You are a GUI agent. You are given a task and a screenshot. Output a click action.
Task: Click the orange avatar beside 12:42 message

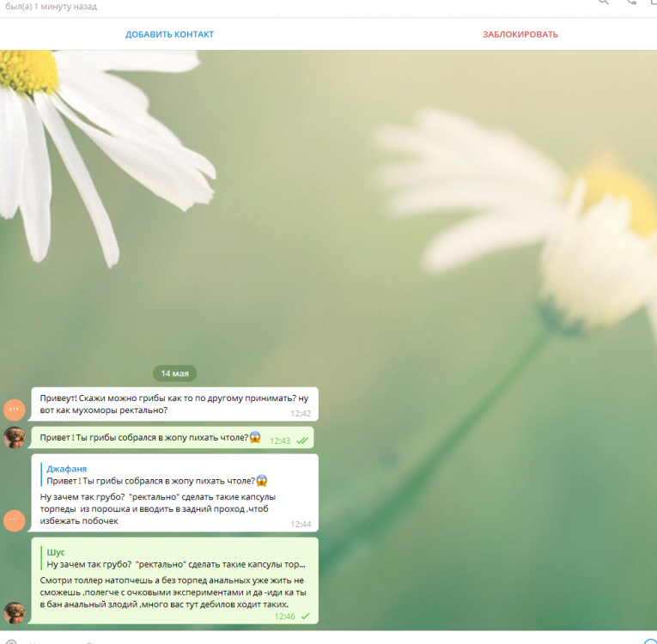click(15, 410)
